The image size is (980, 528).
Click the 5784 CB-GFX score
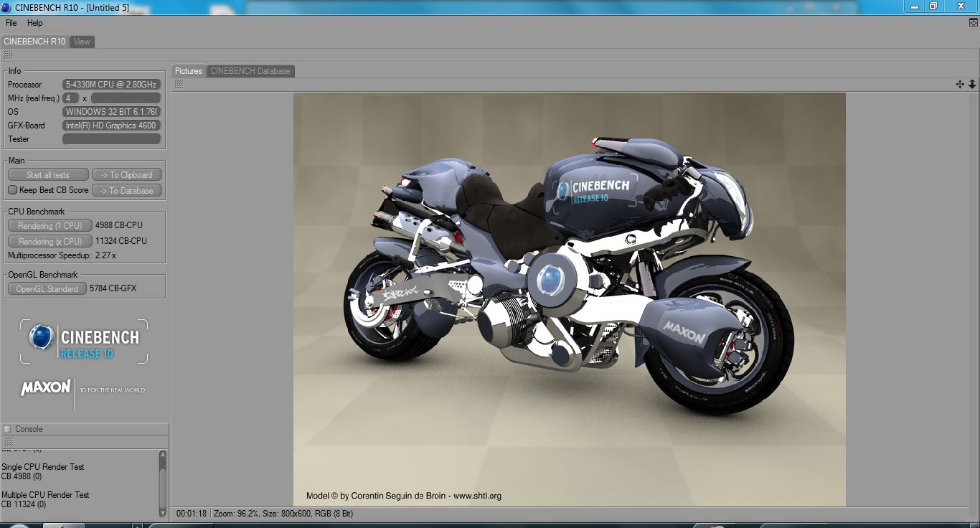113,288
